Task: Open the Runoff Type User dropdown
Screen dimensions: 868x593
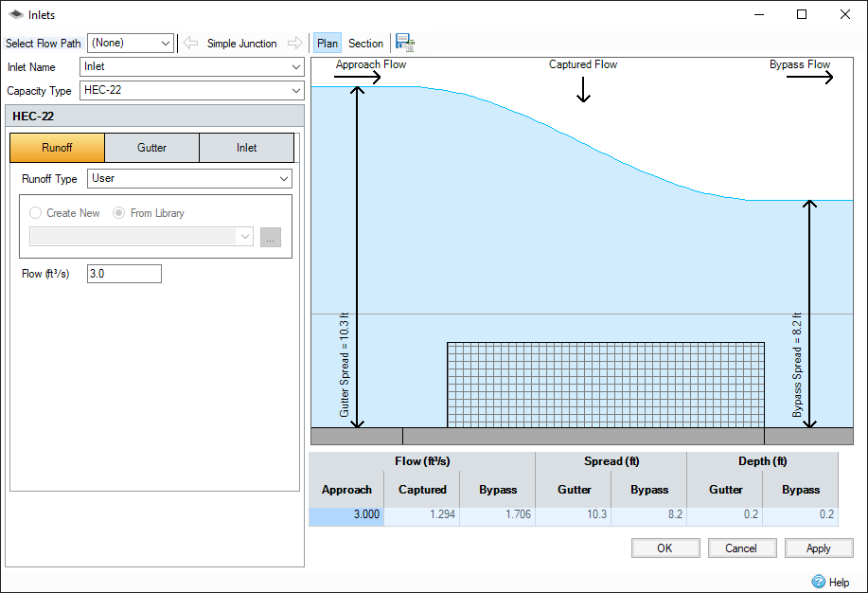Action: click(189, 178)
